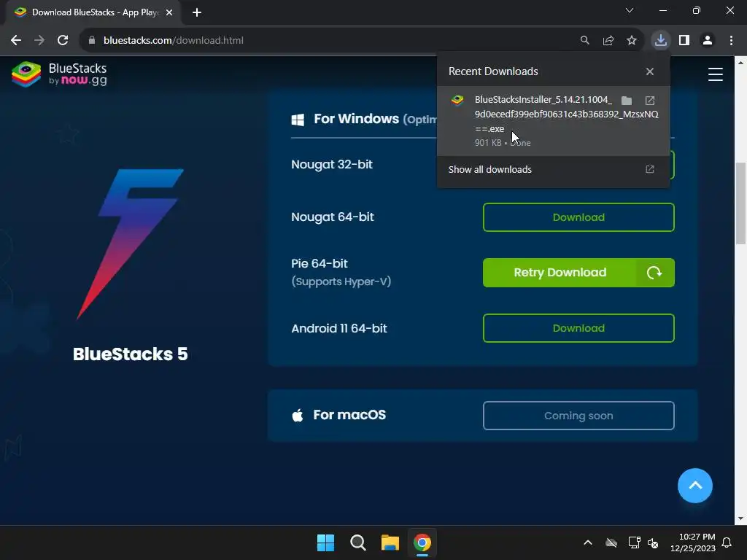The height and width of the screenshot is (560, 747).
Task: Show BlueStacksInstaller file in folder
Action: (627, 101)
